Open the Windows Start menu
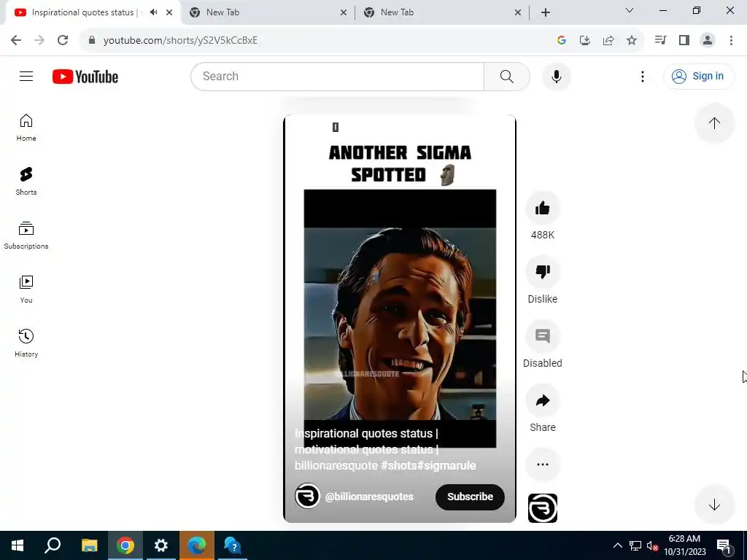Viewport: 747px width, 560px height. pos(18,545)
